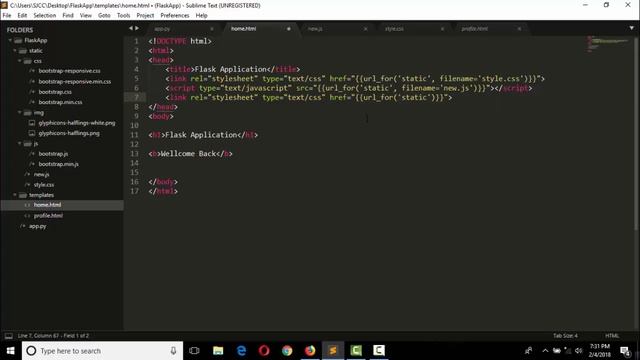
Task: Open the Find menu
Action: point(68,16)
